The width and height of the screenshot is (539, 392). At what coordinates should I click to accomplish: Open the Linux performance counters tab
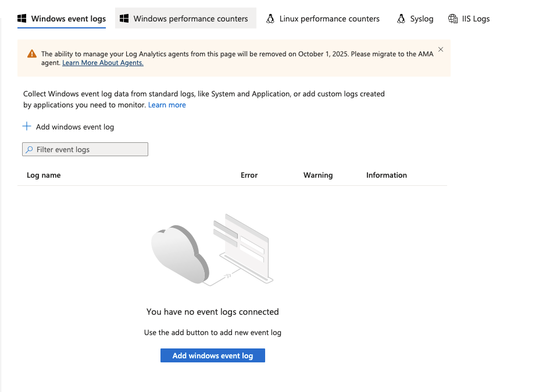click(x=329, y=19)
